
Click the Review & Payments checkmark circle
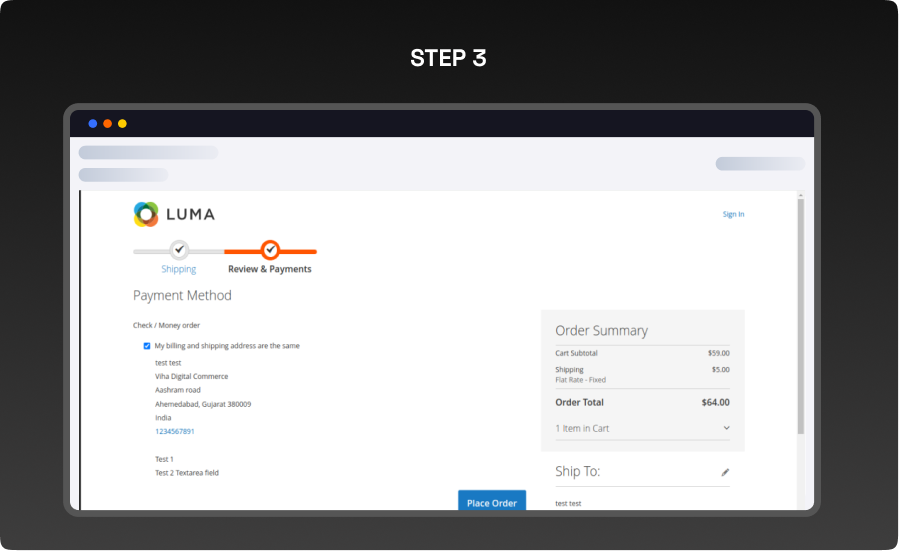[x=270, y=249]
